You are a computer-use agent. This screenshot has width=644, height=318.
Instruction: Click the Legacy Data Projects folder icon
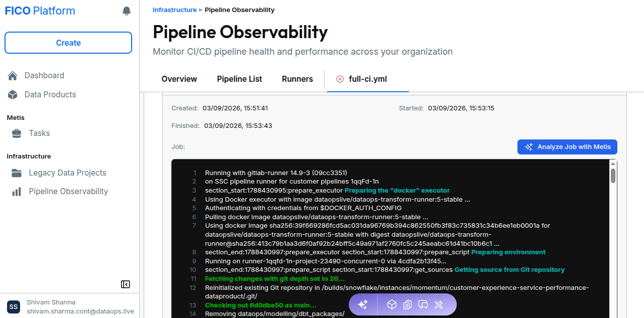pos(17,173)
